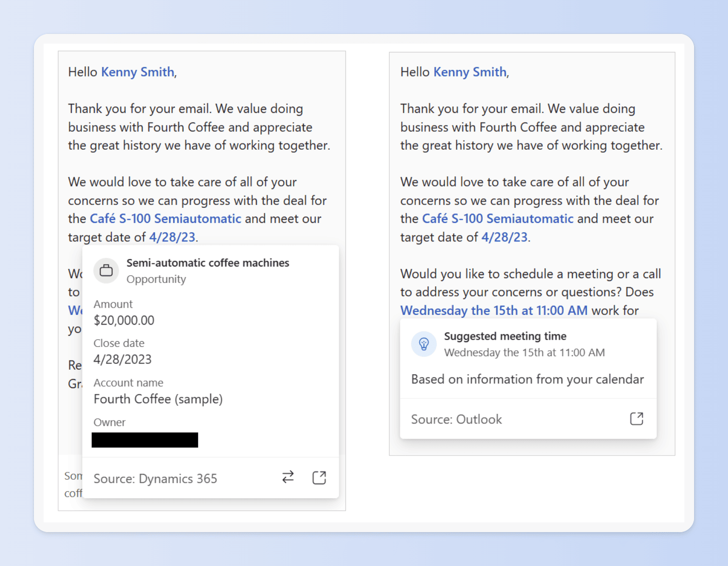This screenshot has height=566, width=728.
Task: Click the Kenny Smith link in the right email
Action: pos(470,72)
